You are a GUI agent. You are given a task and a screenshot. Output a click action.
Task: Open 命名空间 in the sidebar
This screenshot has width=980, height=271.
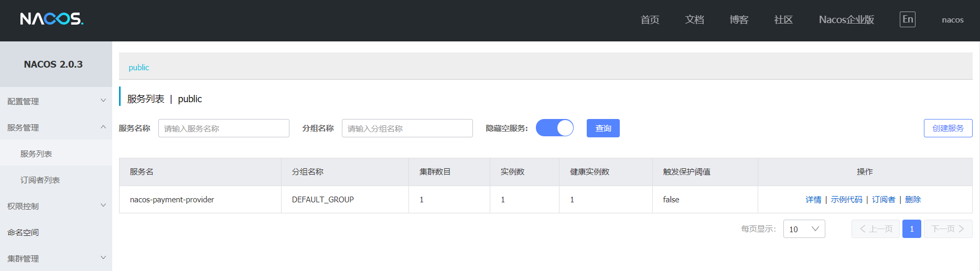(x=56, y=232)
